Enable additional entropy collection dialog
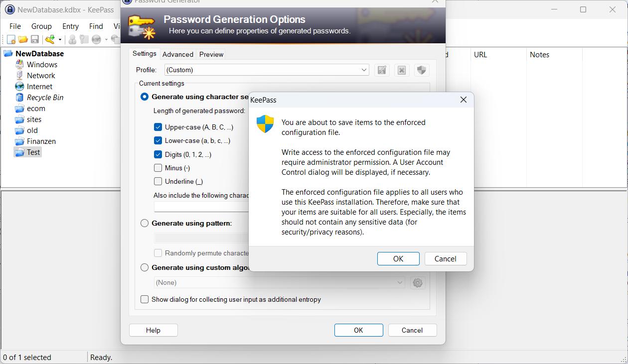Image resolution: width=628 pixels, height=364 pixels. click(145, 299)
